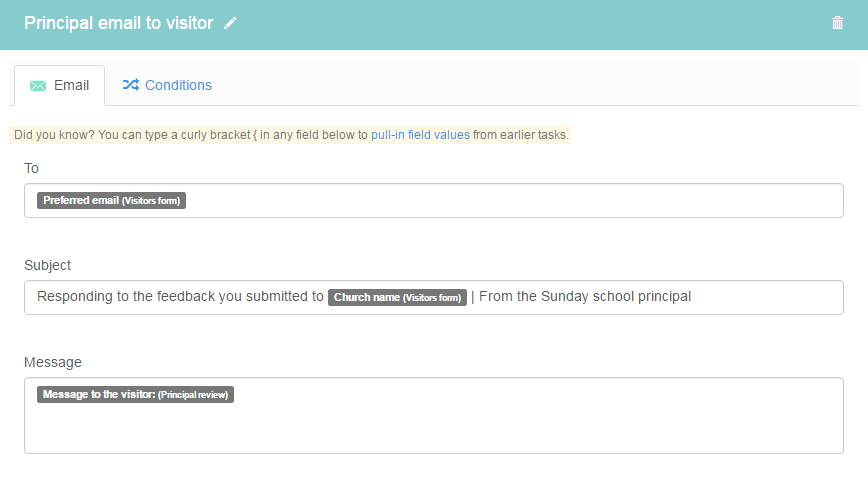The image size is (868, 483).
Task: Click the pencil icon to rename task
Action: [230, 23]
